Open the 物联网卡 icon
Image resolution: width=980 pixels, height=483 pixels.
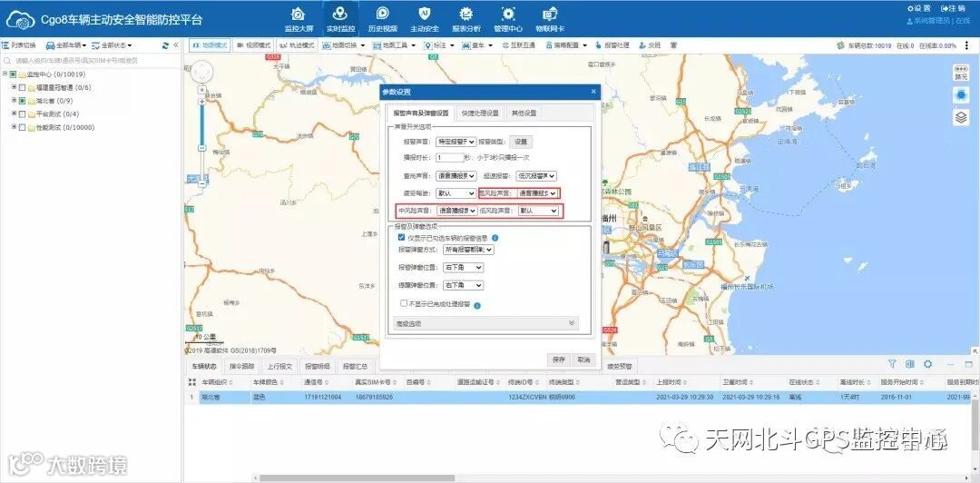[x=550, y=19]
